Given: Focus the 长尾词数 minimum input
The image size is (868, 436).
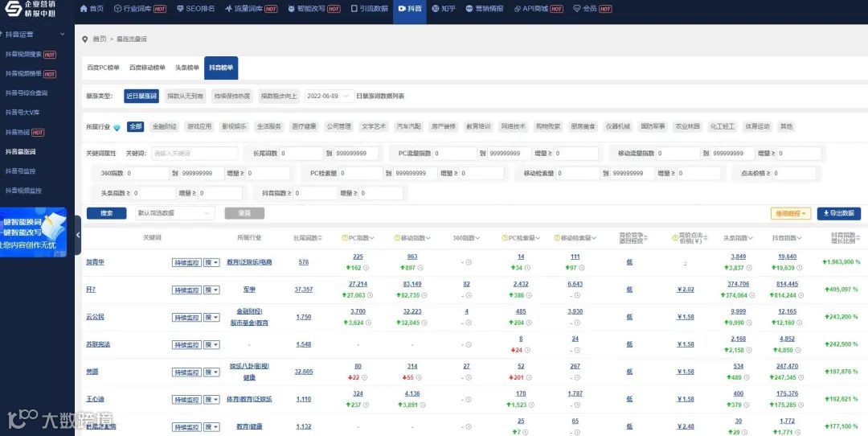Looking at the screenshot, I should point(301,154).
